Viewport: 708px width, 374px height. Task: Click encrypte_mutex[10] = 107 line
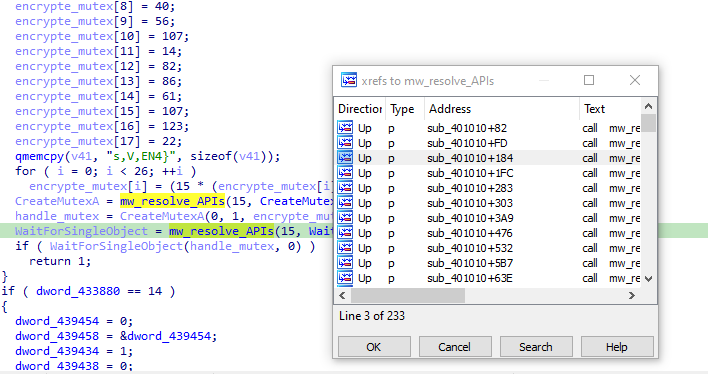coord(102,36)
